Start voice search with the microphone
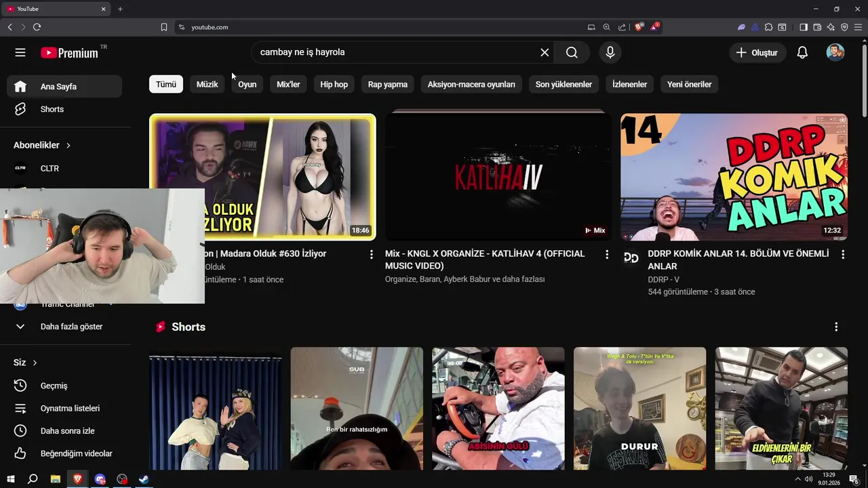The height and width of the screenshot is (488, 868). pos(610,52)
